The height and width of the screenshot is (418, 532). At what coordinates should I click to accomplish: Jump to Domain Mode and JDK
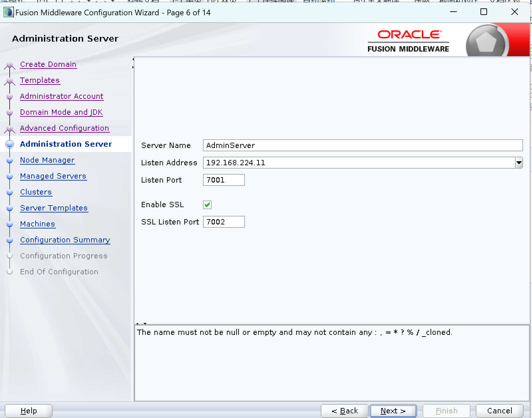pos(62,112)
